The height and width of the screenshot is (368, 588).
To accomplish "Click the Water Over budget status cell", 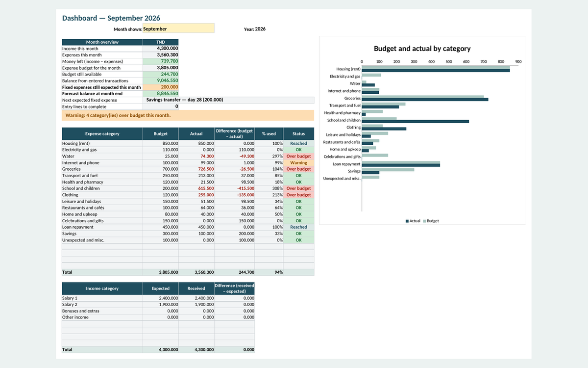I will point(298,156).
